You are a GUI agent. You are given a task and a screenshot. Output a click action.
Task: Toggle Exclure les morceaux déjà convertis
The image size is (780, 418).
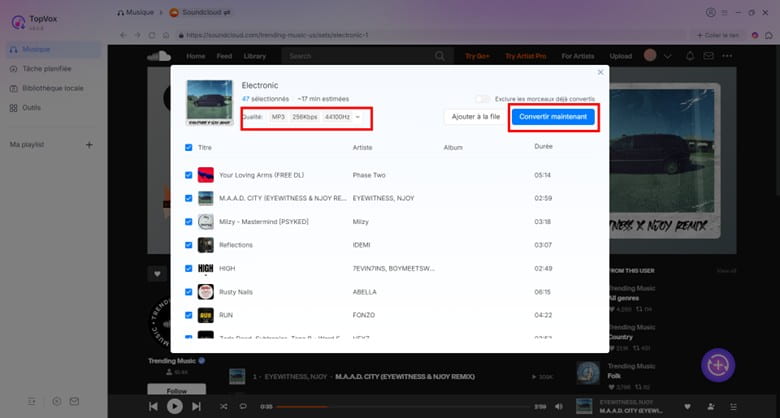point(482,99)
